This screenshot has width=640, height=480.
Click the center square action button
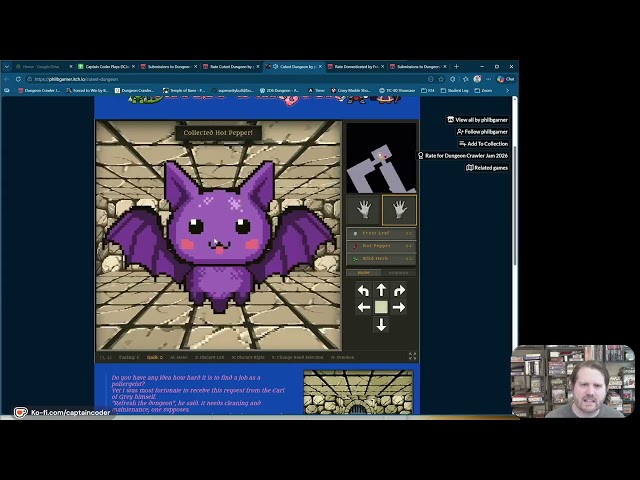(x=381, y=307)
